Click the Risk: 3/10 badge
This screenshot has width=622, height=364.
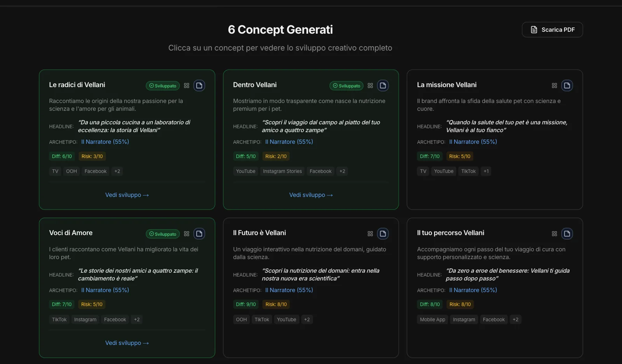click(92, 157)
